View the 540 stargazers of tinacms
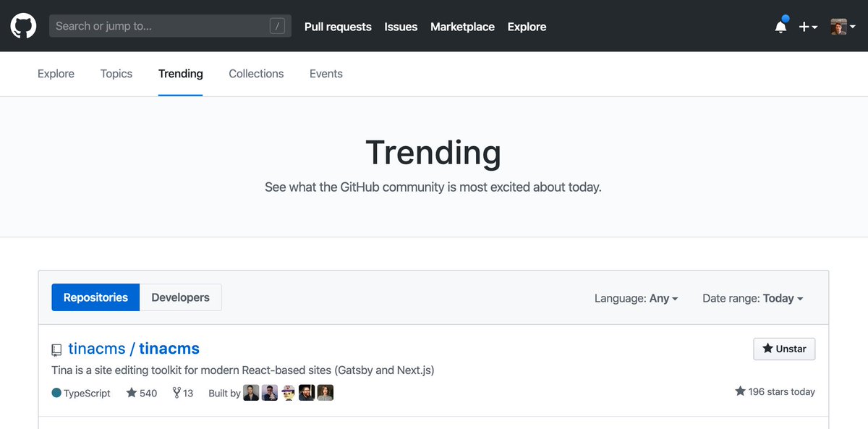The height and width of the screenshot is (429, 868). (x=142, y=393)
